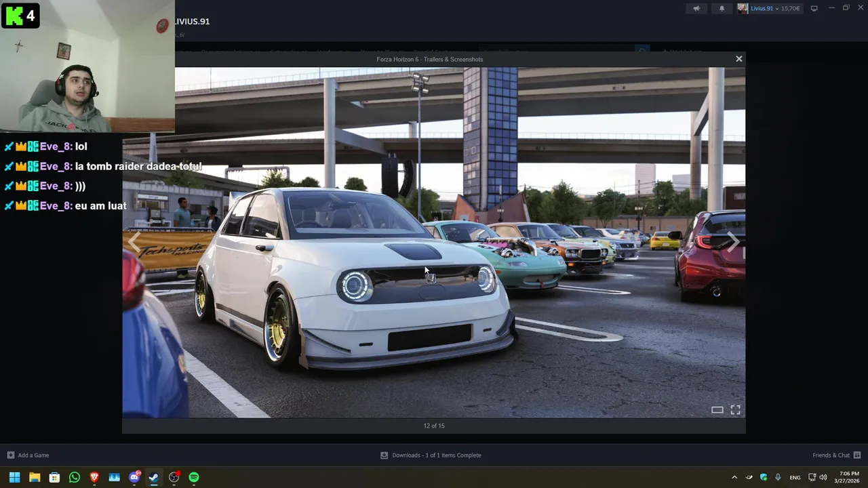The height and width of the screenshot is (488, 868).
Task: Open Brave browser from the taskbar
Action: point(94,477)
